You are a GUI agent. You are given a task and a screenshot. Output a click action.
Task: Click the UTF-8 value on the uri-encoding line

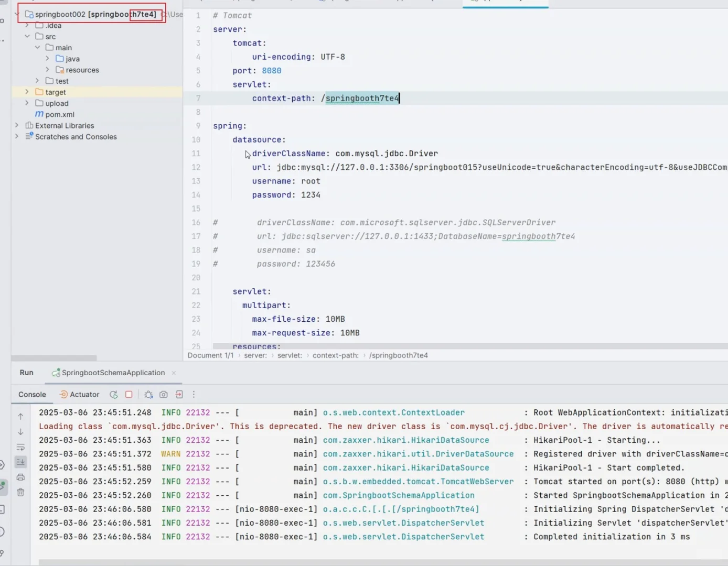tap(333, 57)
